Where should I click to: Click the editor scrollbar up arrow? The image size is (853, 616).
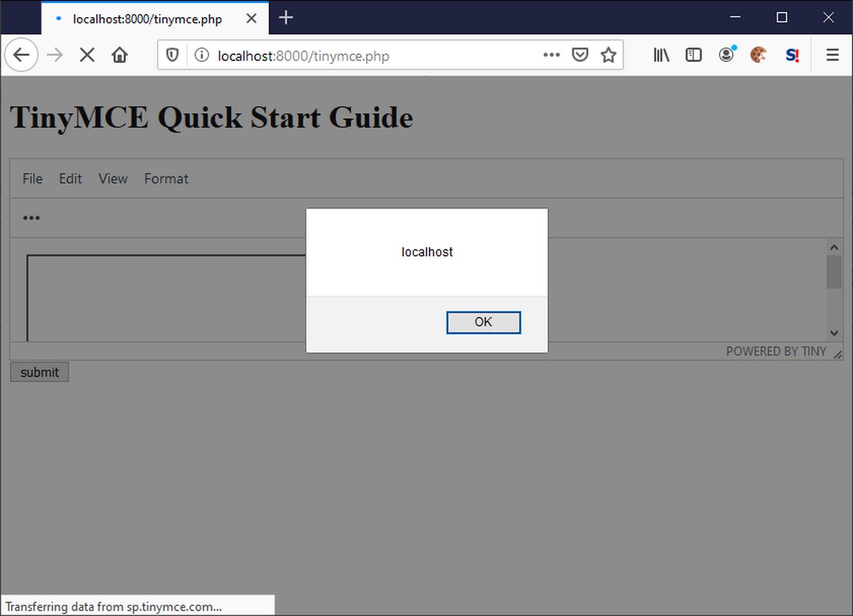834,247
